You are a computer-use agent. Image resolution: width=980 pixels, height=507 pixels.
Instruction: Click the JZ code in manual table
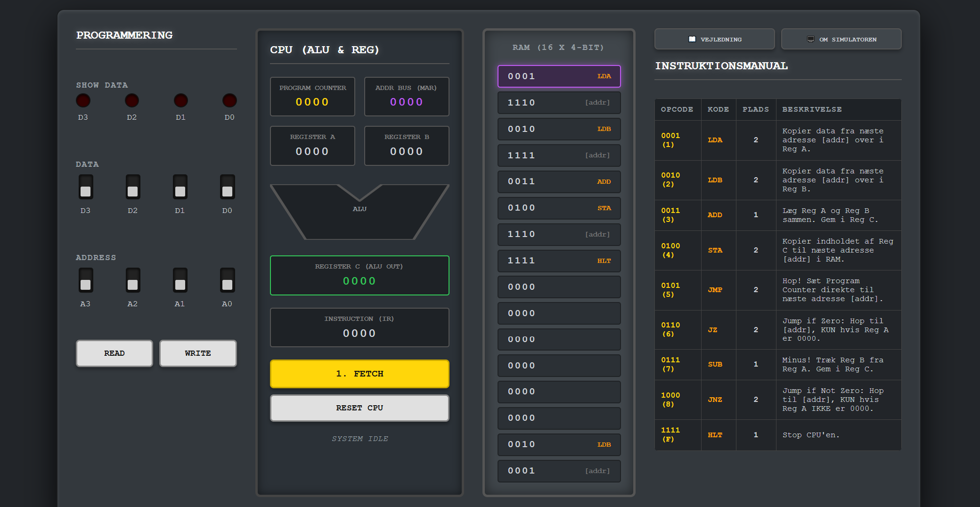click(712, 330)
